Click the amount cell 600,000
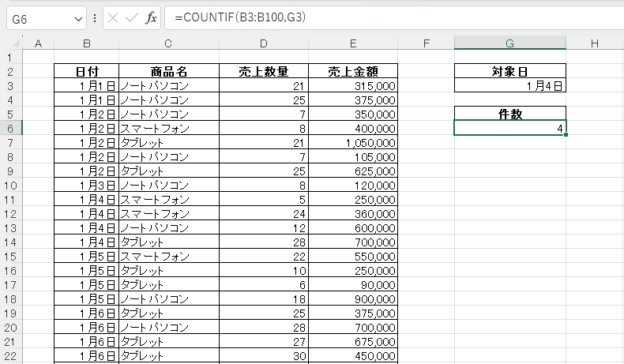Viewport: 624px width, 364px height. point(353,228)
